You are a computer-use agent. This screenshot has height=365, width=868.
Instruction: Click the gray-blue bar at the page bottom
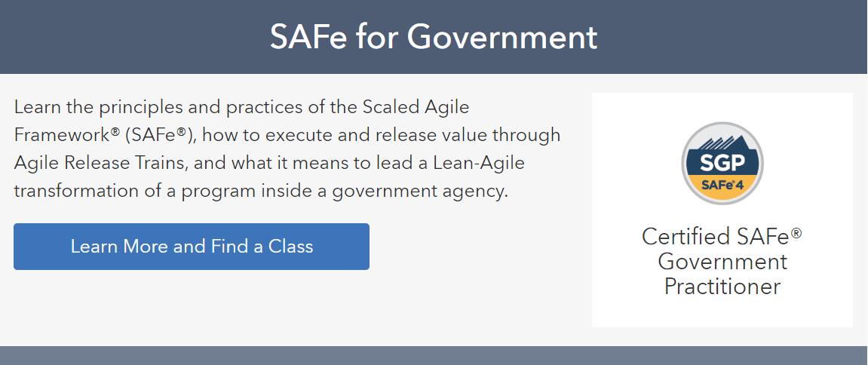click(x=434, y=356)
